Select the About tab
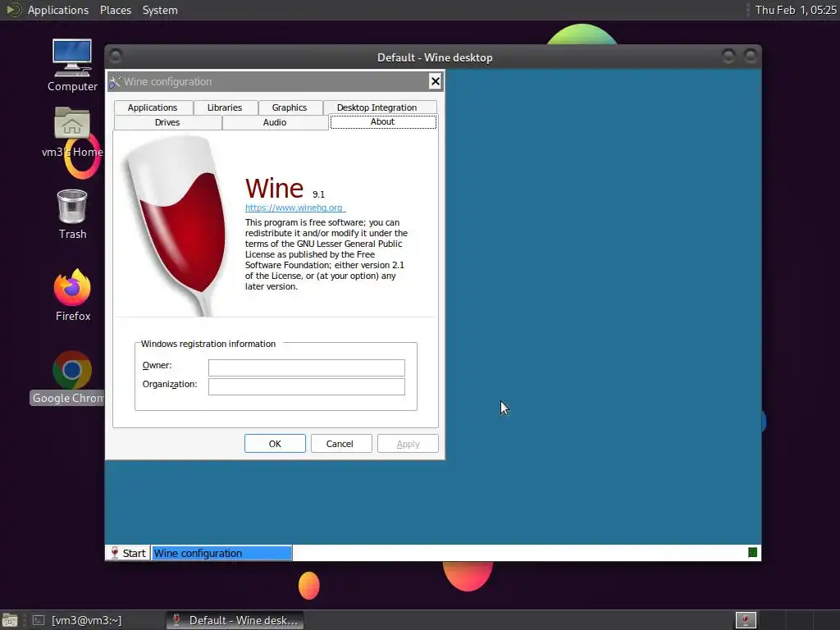This screenshot has height=630, width=840. (x=382, y=122)
